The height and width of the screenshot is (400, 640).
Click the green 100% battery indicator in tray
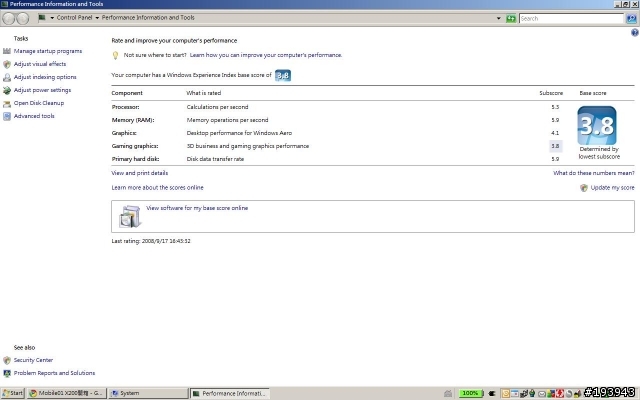(x=470, y=393)
